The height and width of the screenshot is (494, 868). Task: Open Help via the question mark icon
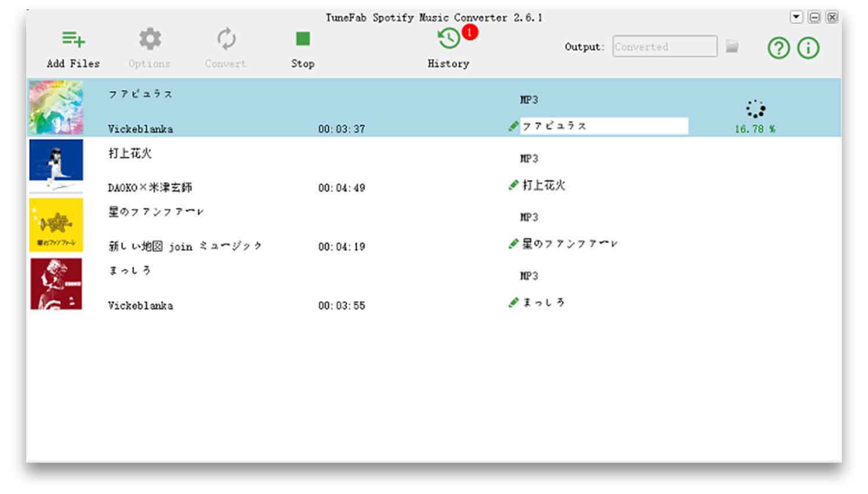[778, 47]
